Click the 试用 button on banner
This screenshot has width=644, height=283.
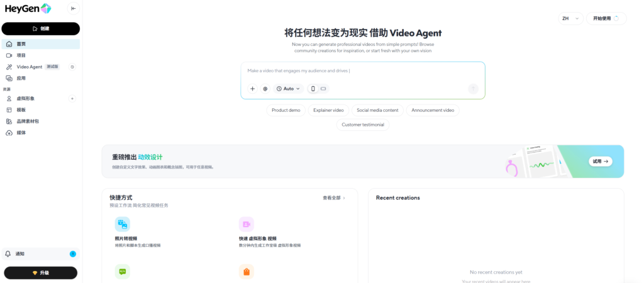coord(601,162)
